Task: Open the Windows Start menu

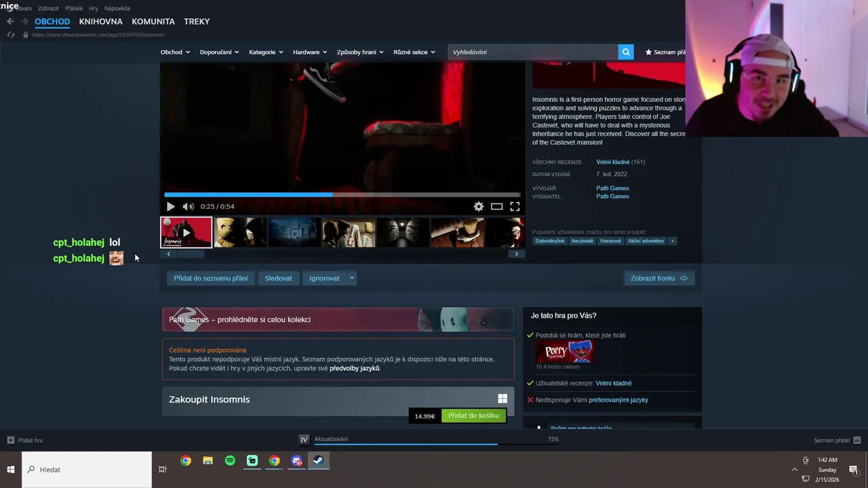Action: [11, 470]
